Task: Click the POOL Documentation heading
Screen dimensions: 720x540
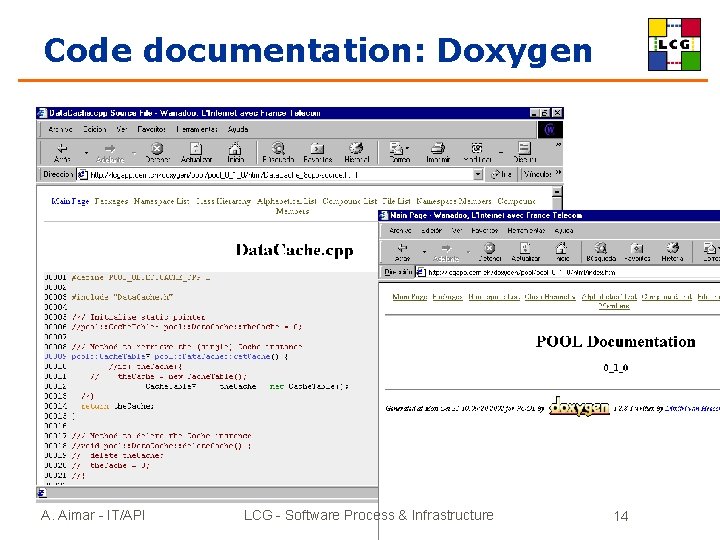Action: coord(615,342)
